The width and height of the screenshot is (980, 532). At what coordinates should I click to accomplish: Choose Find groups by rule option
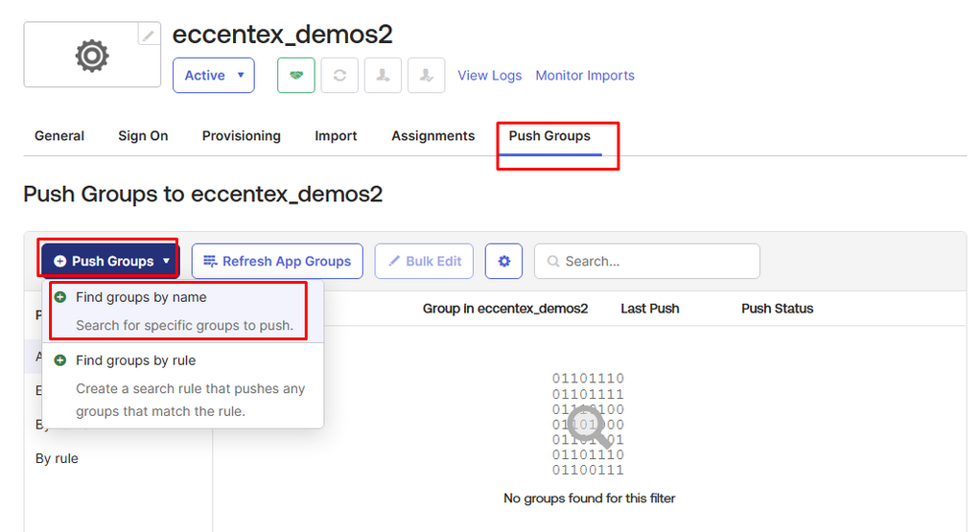[183, 385]
